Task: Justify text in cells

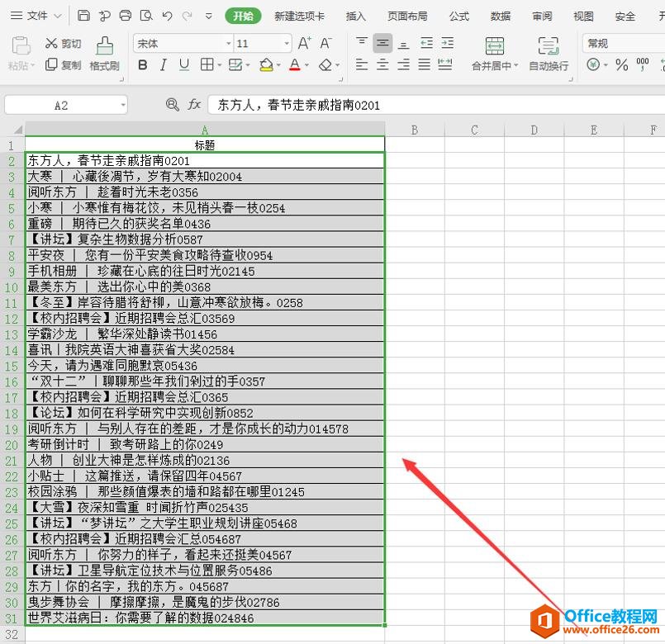Action: click(x=424, y=64)
